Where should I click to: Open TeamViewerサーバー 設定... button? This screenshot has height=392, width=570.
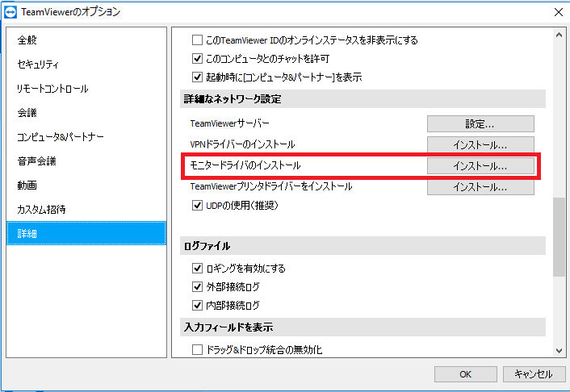pos(480,124)
